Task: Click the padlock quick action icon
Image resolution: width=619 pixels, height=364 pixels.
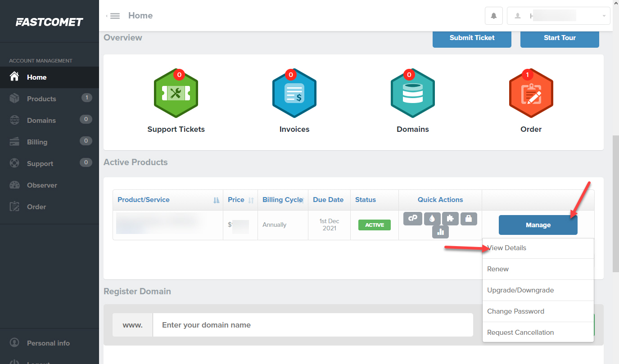Action: (x=469, y=219)
